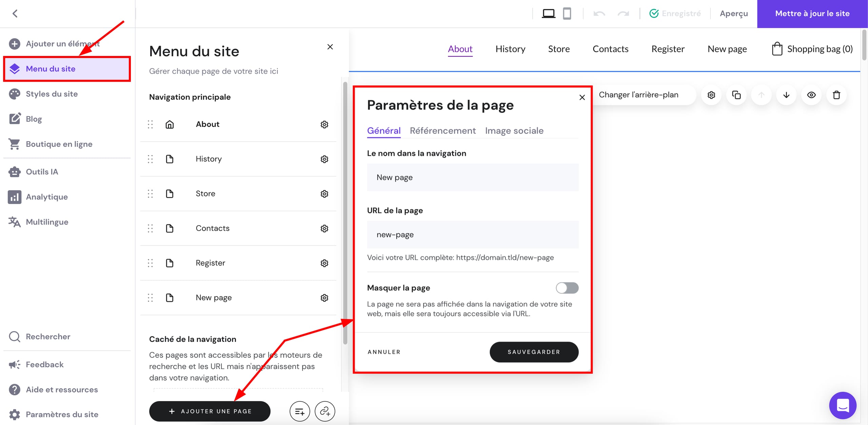This screenshot has height=425, width=868.
Task: Toggle section visibility eye icon
Action: click(x=811, y=95)
